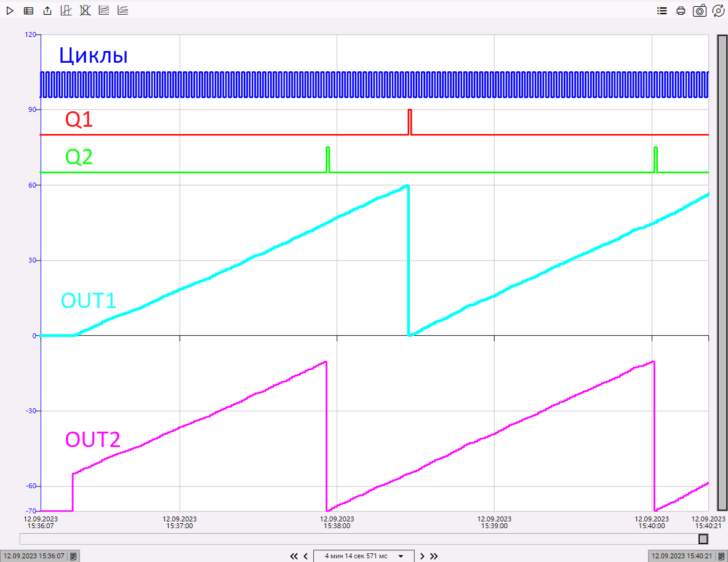Select the first dotted trend chart icon
The image size is (728, 562).
pyautogui.click(x=104, y=10)
